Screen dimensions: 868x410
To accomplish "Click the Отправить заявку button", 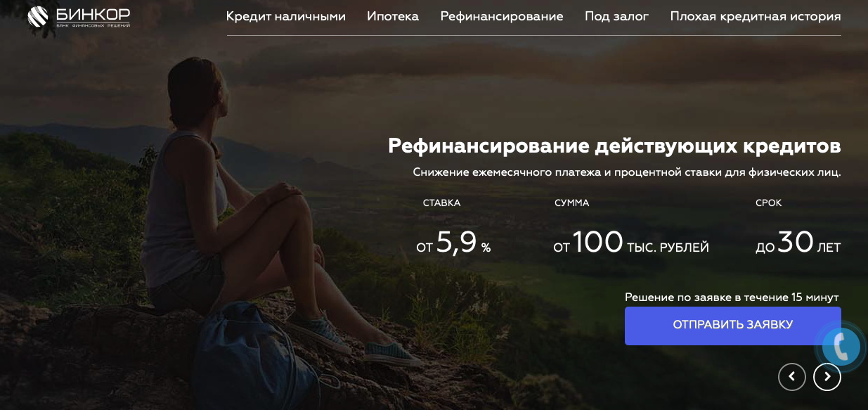I will click(x=733, y=326).
